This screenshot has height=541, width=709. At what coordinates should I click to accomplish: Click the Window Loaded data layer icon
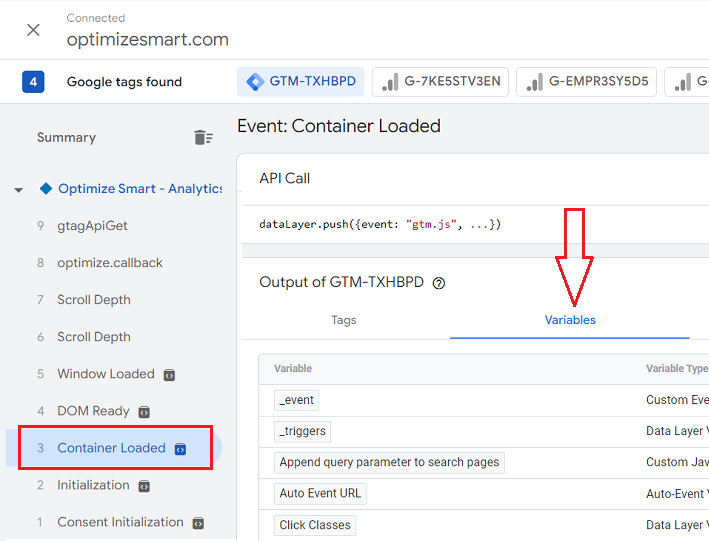[169, 375]
